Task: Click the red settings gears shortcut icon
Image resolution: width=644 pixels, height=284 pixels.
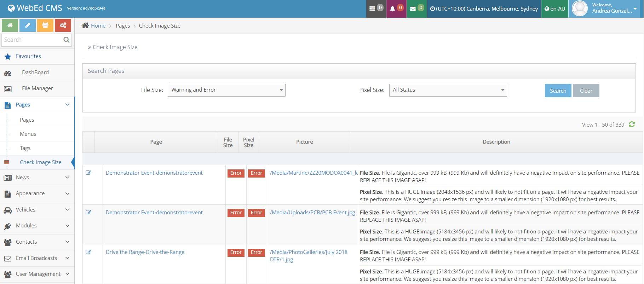Action: click(x=63, y=25)
